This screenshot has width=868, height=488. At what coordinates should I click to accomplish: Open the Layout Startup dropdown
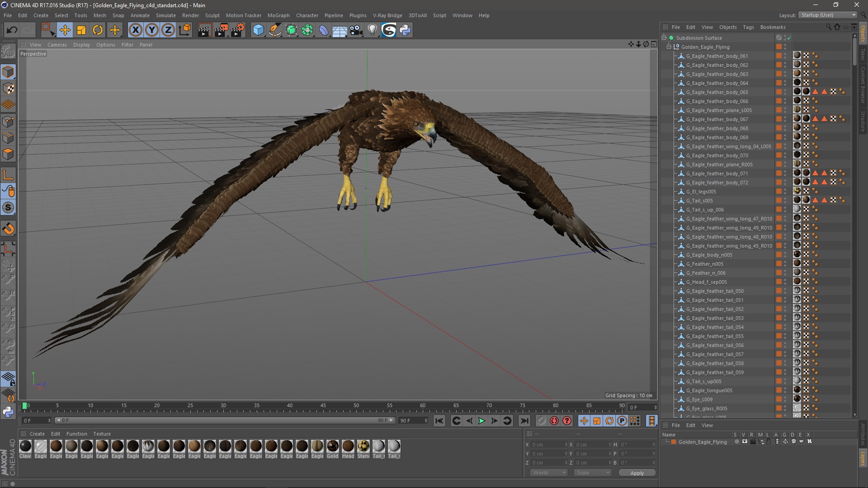point(828,15)
